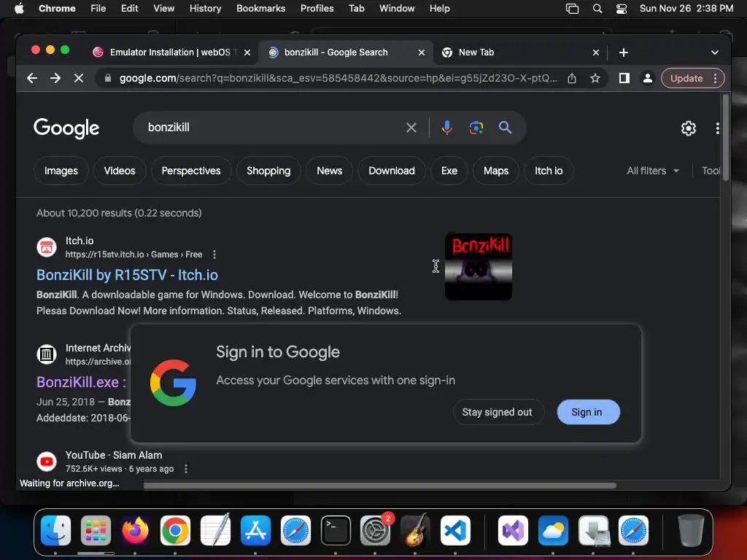Go forward to the next page

55,78
